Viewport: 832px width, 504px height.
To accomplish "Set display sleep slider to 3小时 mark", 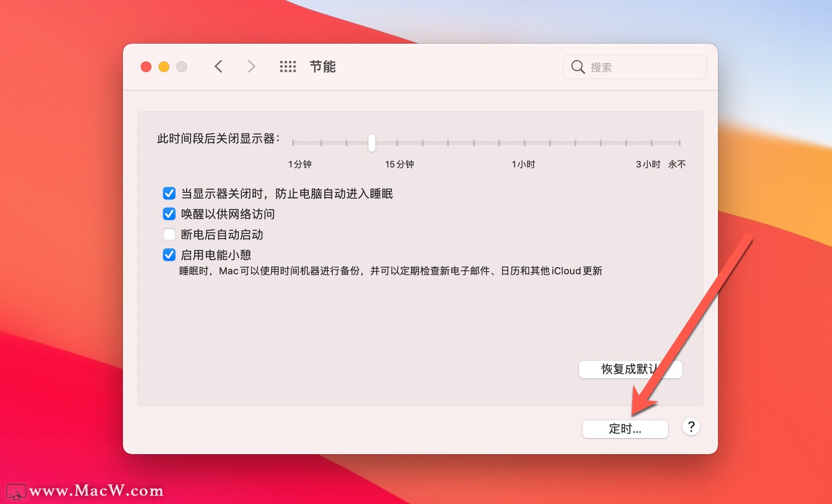I will [x=651, y=143].
